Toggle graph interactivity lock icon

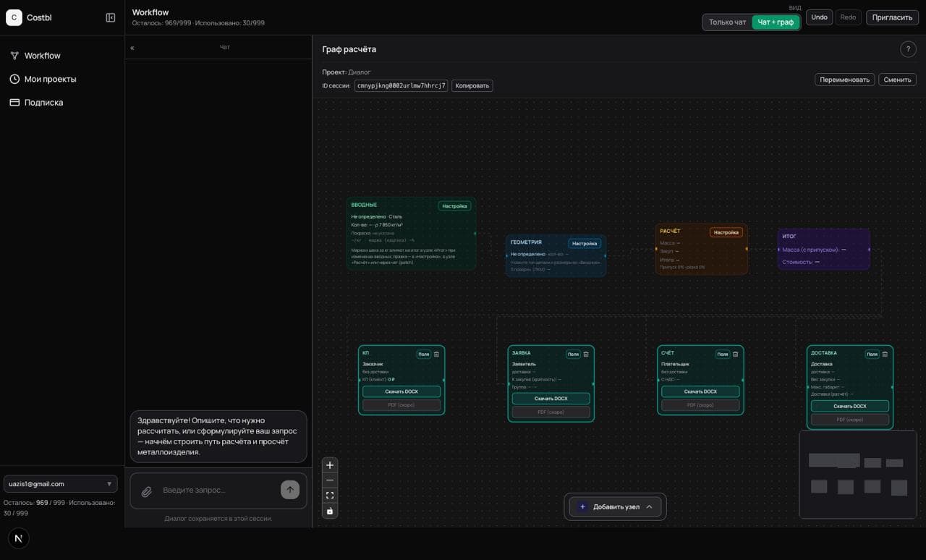click(330, 511)
